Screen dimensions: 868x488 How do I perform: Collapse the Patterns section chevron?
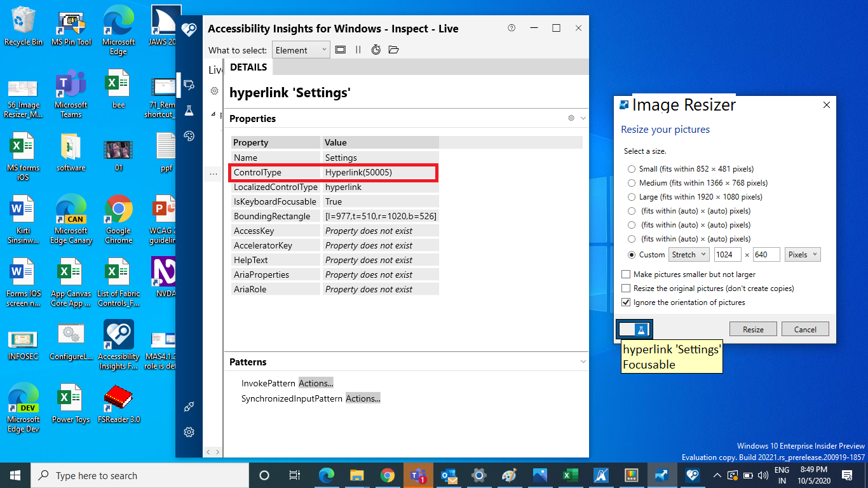tap(582, 362)
